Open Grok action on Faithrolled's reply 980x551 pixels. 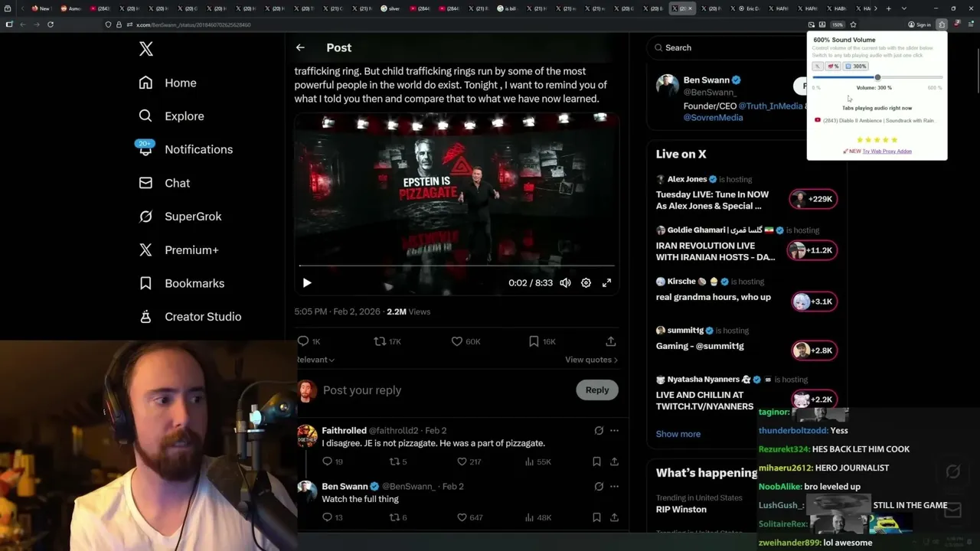point(599,431)
